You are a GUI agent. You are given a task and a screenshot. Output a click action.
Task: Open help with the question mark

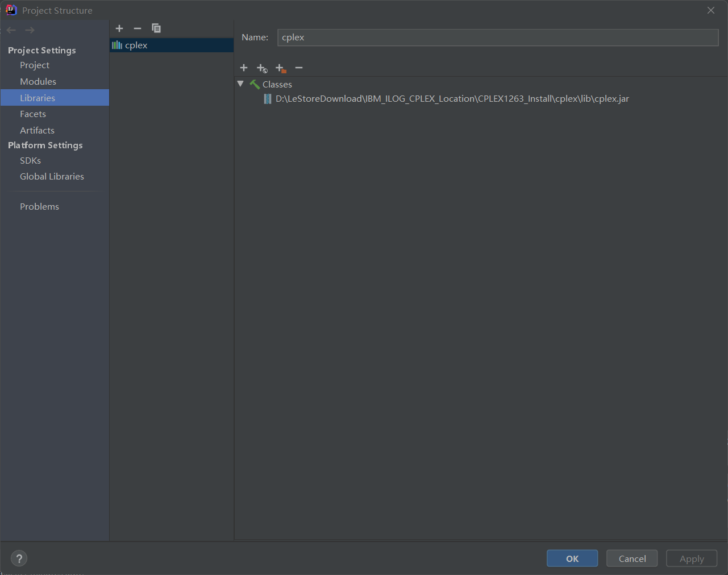19,559
